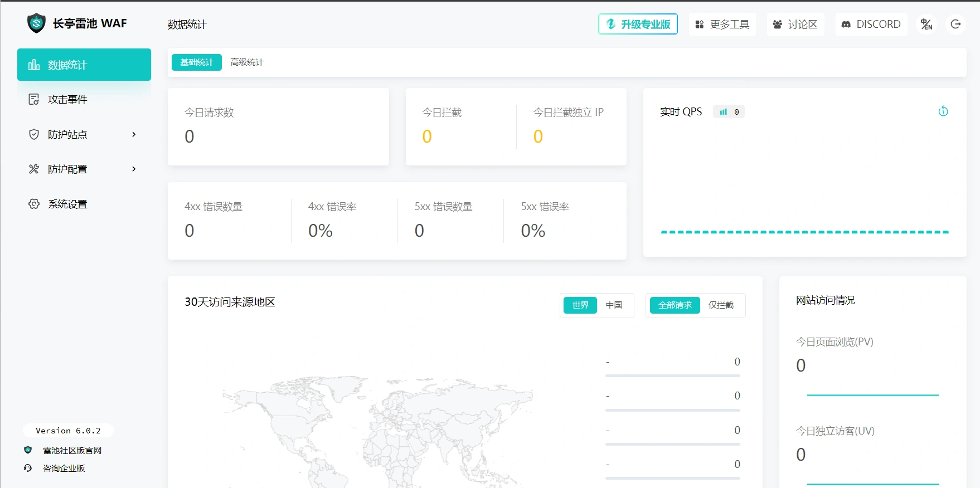Click the 防护配置 tools icon
The width and height of the screenshot is (980, 488).
(34, 169)
